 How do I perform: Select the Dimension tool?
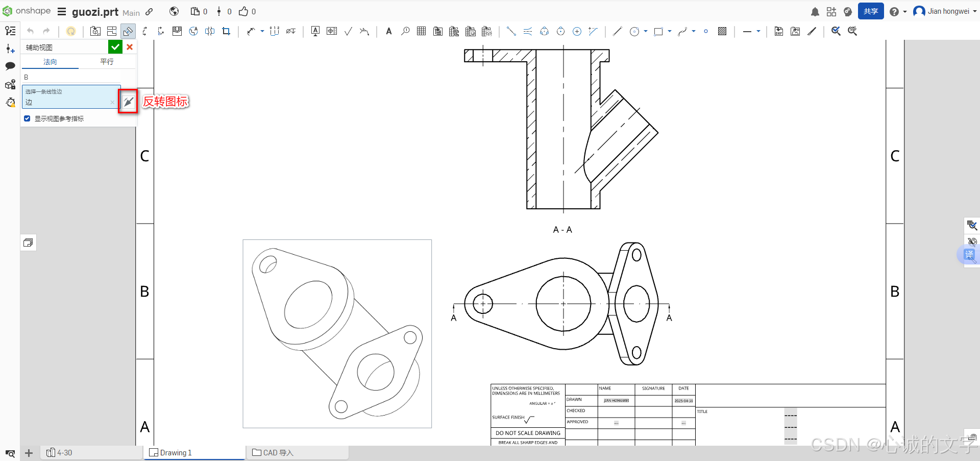click(x=251, y=31)
